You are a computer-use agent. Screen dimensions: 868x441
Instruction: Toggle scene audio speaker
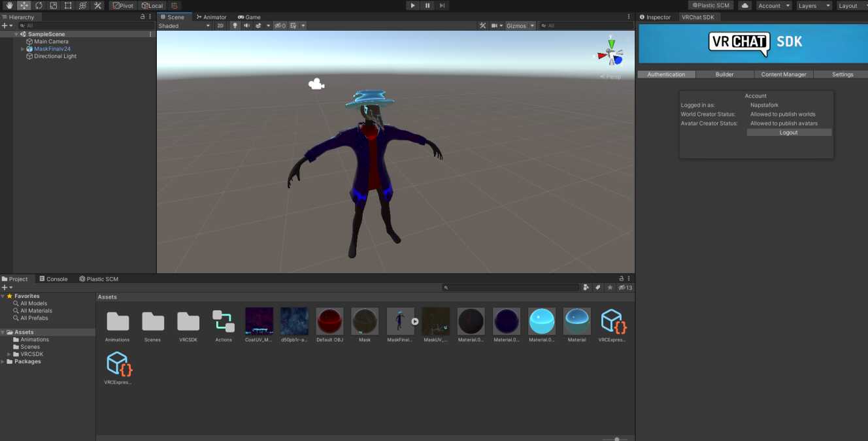pos(246,25)
